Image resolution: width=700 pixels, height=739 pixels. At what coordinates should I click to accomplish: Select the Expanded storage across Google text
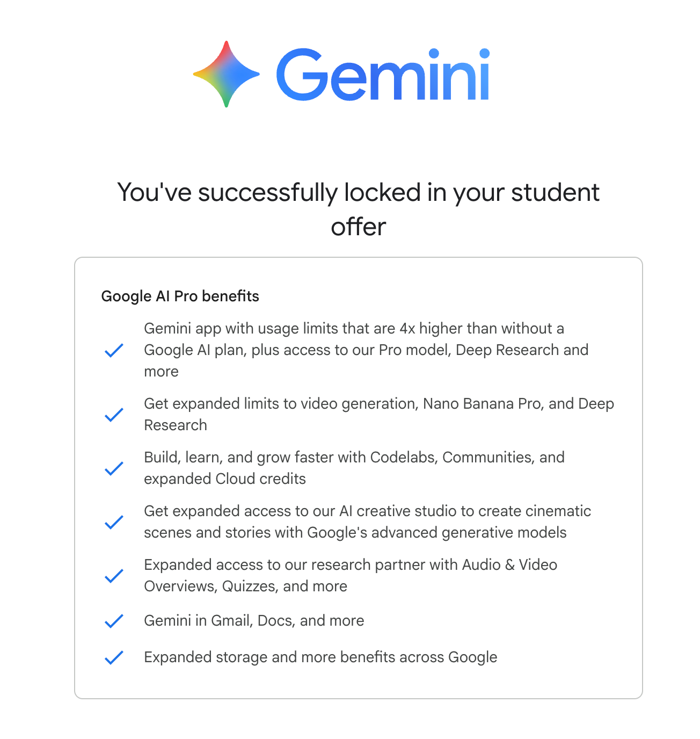(320, 657)
